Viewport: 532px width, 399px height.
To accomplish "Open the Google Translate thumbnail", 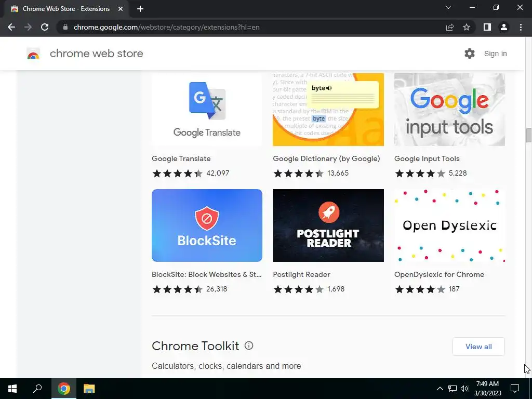I will pos(207,110).
